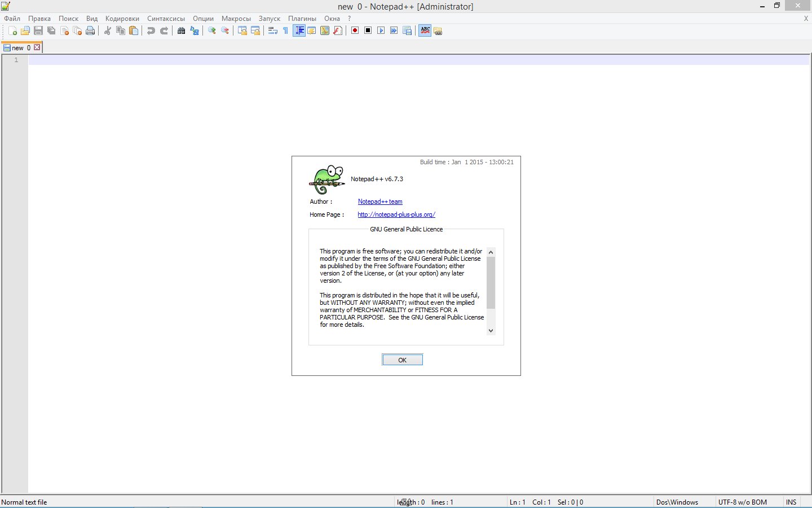Click the save recorded macro icon
Viewport: 812px width, 508px height.
(x=407, y=30)
